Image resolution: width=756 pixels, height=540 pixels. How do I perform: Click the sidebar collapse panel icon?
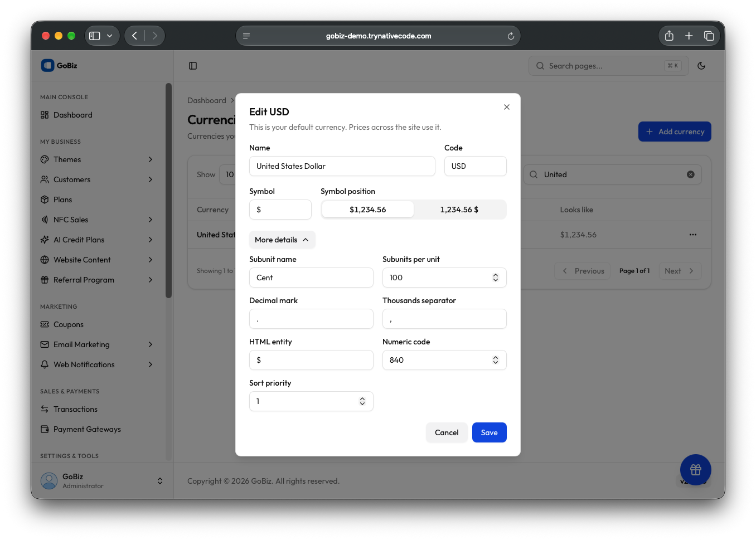pos(193,66)
